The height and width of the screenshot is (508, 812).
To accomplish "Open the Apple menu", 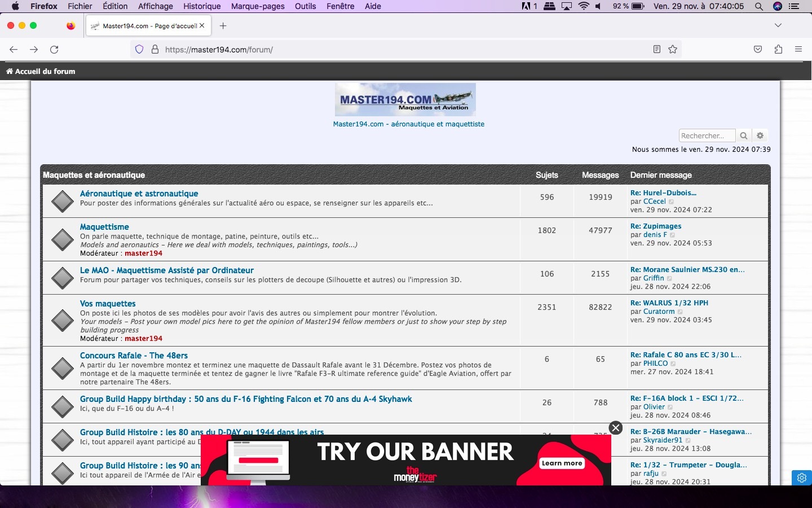I will click(15, 6).
